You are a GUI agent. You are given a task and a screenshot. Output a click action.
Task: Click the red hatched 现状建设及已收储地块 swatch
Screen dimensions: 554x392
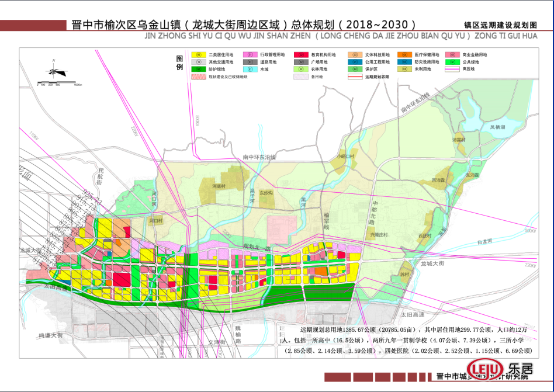pos(199,77)
